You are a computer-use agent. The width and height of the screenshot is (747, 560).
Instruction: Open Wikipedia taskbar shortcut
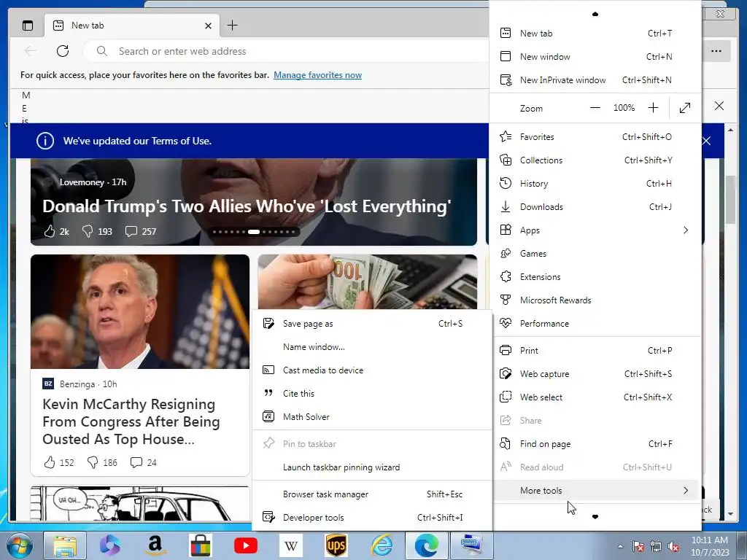tap(290, 545)
